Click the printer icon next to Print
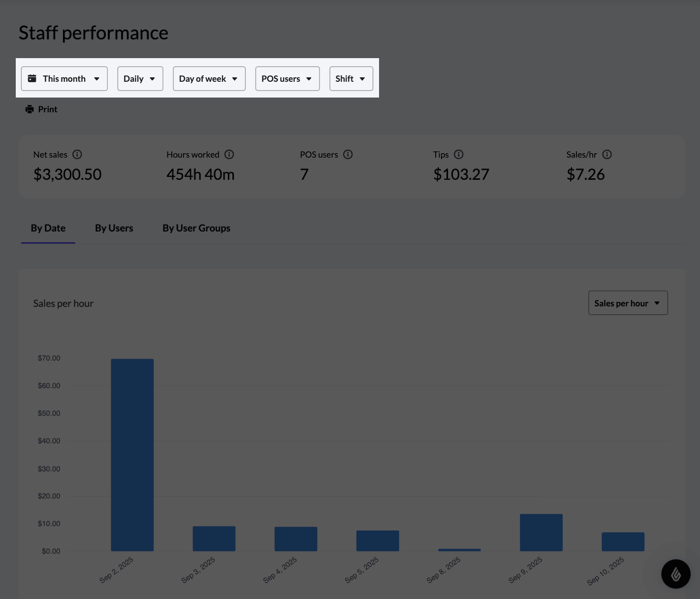The height and width of the screenshot is (599, 700). point(30,109)
